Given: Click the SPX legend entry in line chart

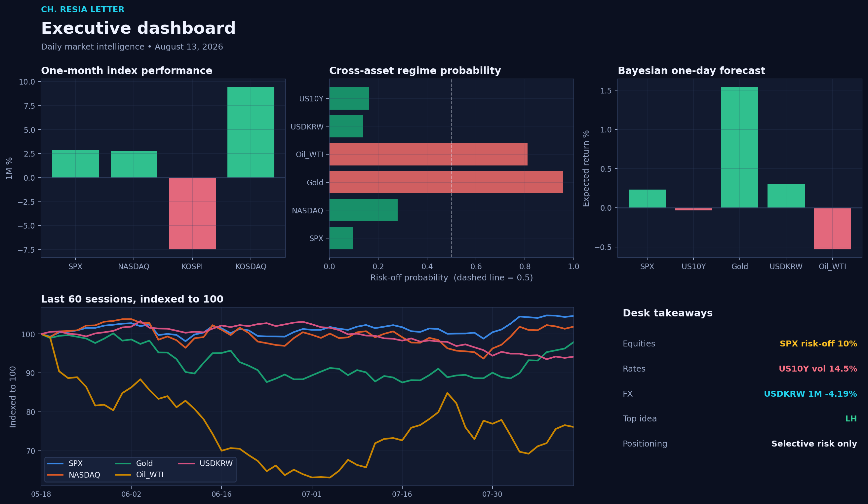Looking at the screenshot, I should click(x=65, y=463).
